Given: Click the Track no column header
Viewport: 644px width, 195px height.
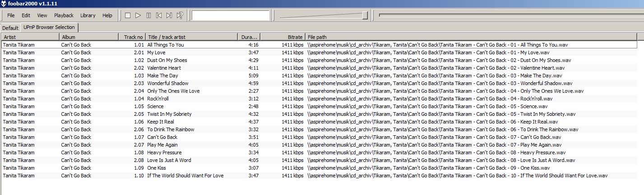Looking at the screenshot, I should pyautogui.click(x=132, y=37).
